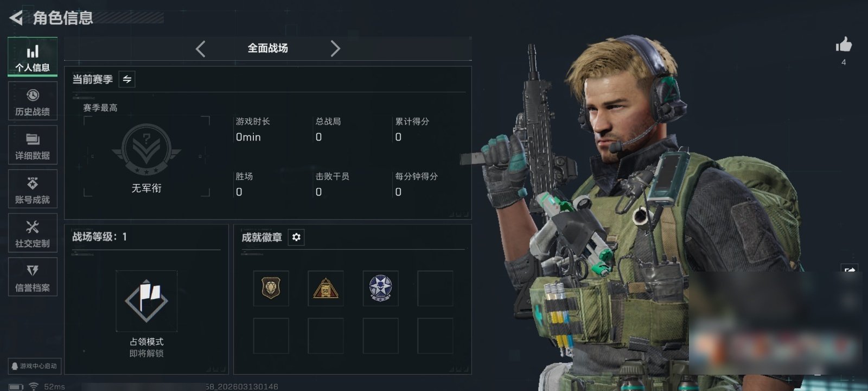Screen dimensions: 868x391
Task: Open 账号成就 achievements section
Action: tap(33, 189)
